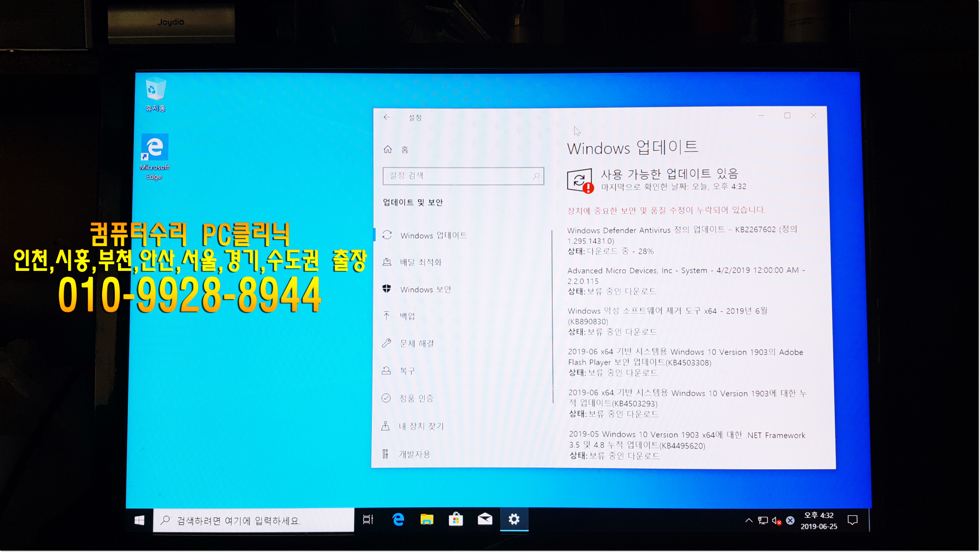Launch Edge from the taskbar

398,520
